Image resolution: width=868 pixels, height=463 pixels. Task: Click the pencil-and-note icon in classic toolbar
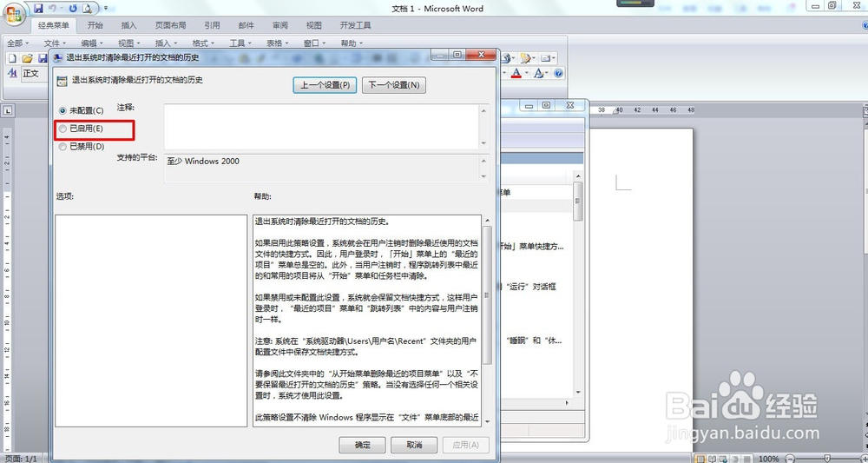tap(525, 58)
